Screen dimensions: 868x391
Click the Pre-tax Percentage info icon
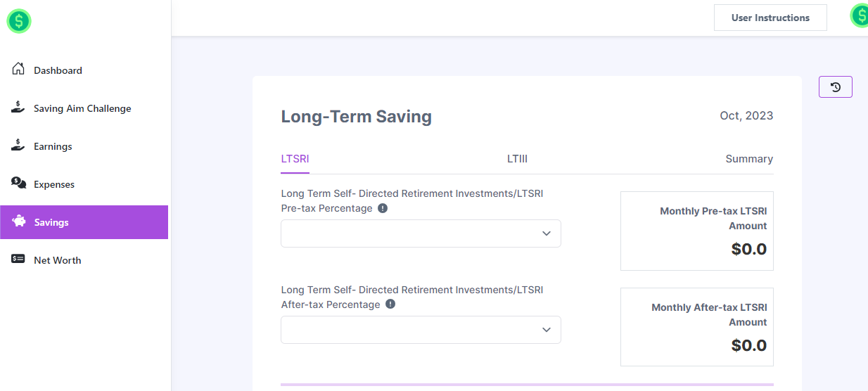(383, 208)
